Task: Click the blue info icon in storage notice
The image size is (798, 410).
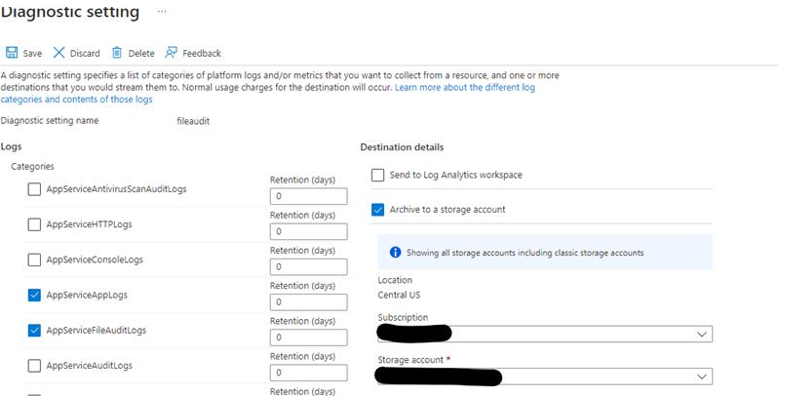Action: click(395, 252)
